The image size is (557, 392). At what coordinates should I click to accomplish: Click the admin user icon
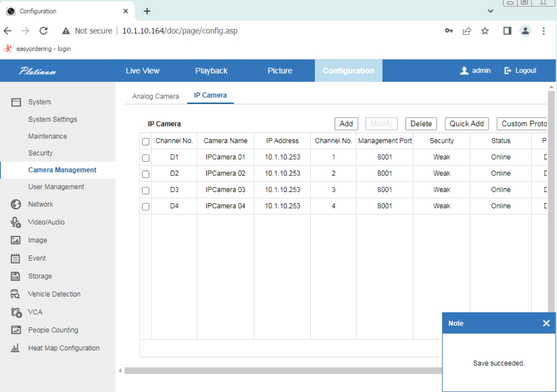464,71
